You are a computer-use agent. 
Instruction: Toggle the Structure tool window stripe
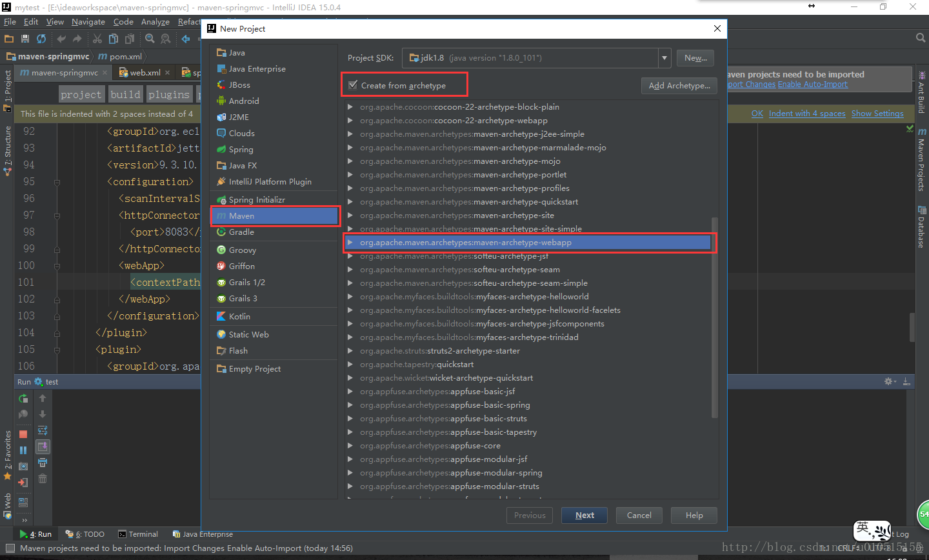point(8,150)
